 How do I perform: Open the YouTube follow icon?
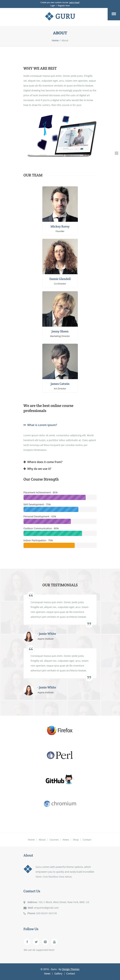pyautogui.click(x=54, y=942)
